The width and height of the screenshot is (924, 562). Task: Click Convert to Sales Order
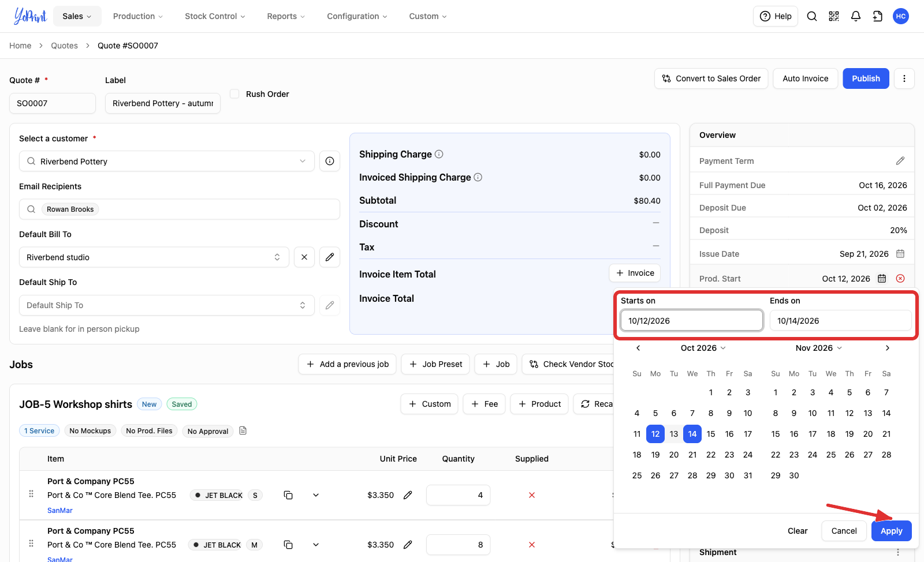pyautogui.click(x=711, y=78)
